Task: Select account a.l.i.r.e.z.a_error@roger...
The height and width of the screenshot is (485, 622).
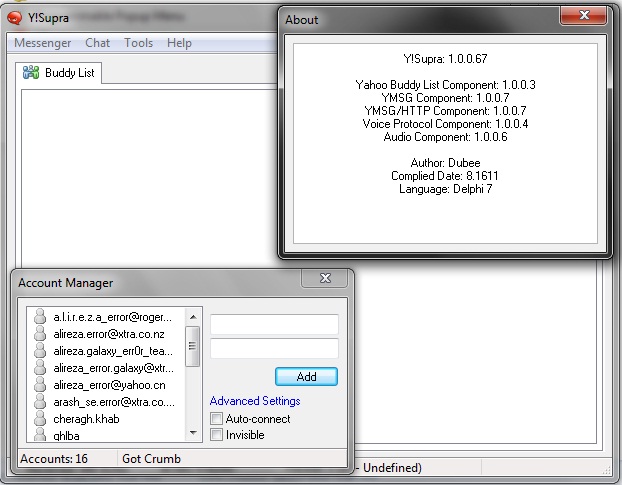Action: tap(113, 317)
